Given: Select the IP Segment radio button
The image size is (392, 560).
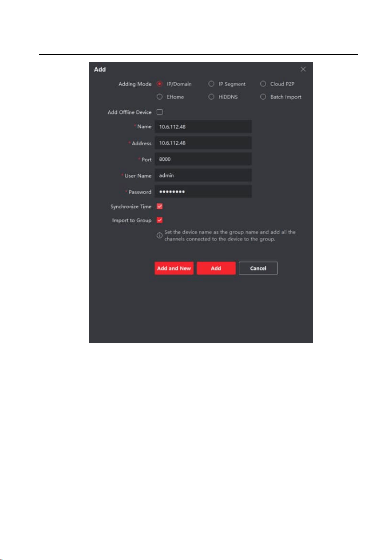Looking at the screenshot, I should (x=211, y=84).
